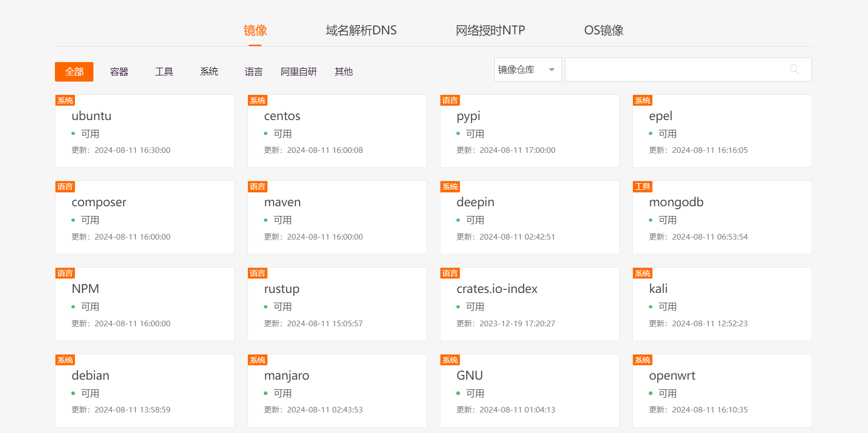Open the pypi mirror card

point(530,131)
